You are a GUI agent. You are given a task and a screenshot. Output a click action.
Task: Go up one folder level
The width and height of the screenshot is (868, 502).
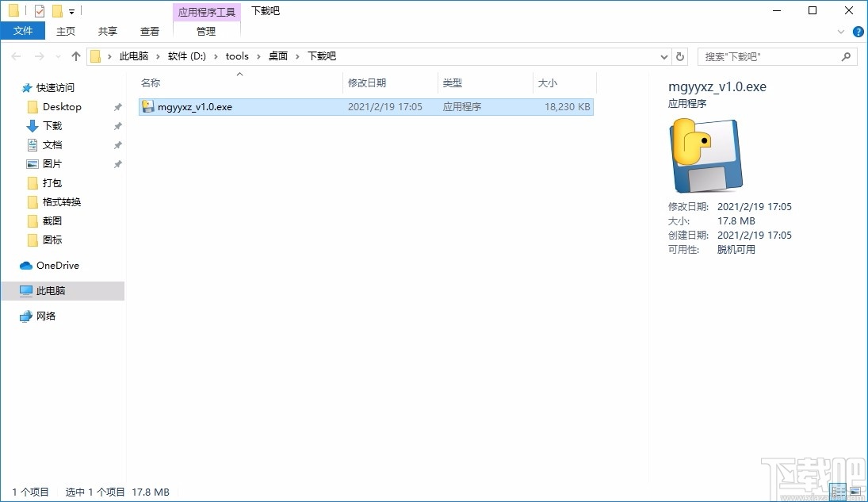(75, 56)
